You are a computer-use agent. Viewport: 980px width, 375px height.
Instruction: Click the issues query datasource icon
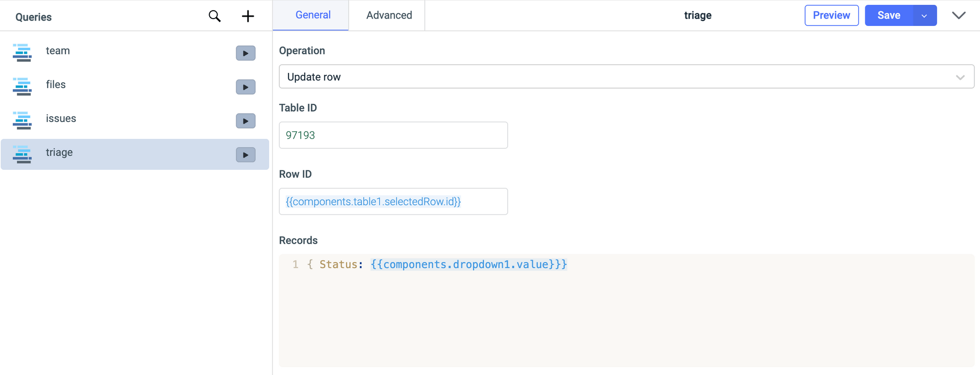(x=22, y=120)
